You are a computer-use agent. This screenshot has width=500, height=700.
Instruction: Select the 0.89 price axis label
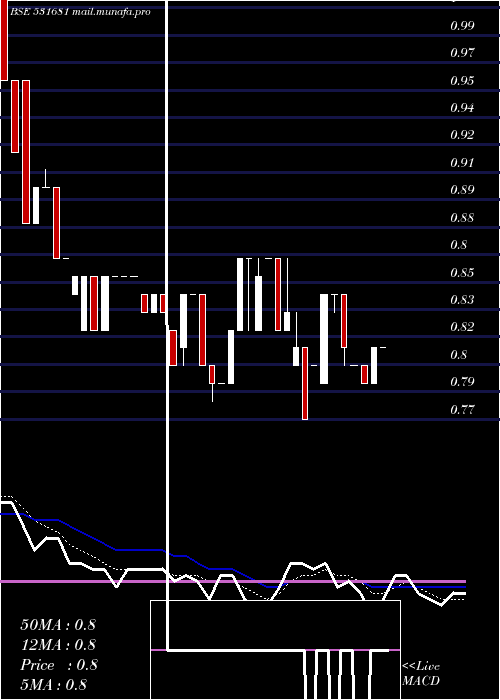462,190
